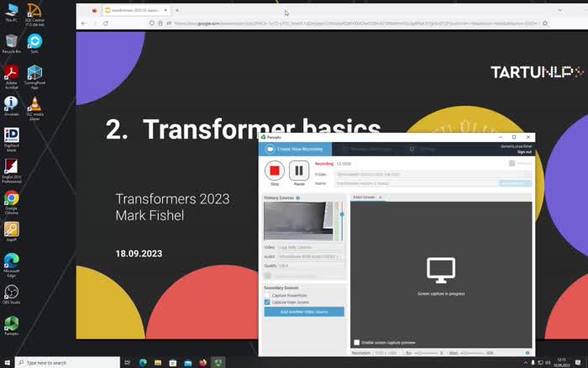Open the blue info desktop icon
The image size is (588, 368).
[11, 106]
